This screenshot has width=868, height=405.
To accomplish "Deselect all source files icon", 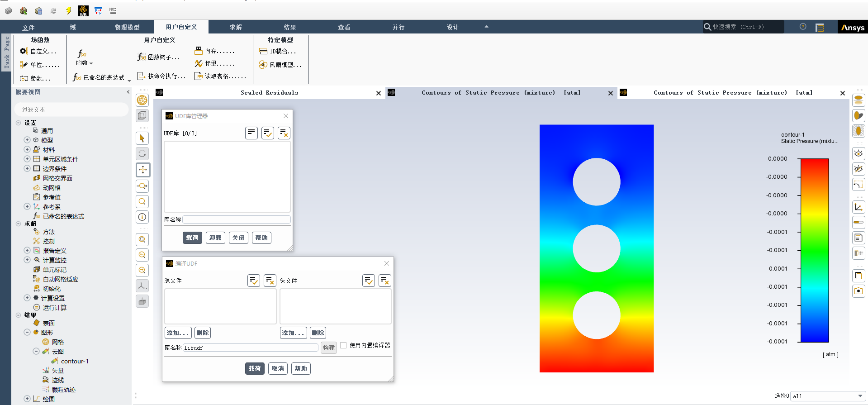I will (x=270, y=281).
